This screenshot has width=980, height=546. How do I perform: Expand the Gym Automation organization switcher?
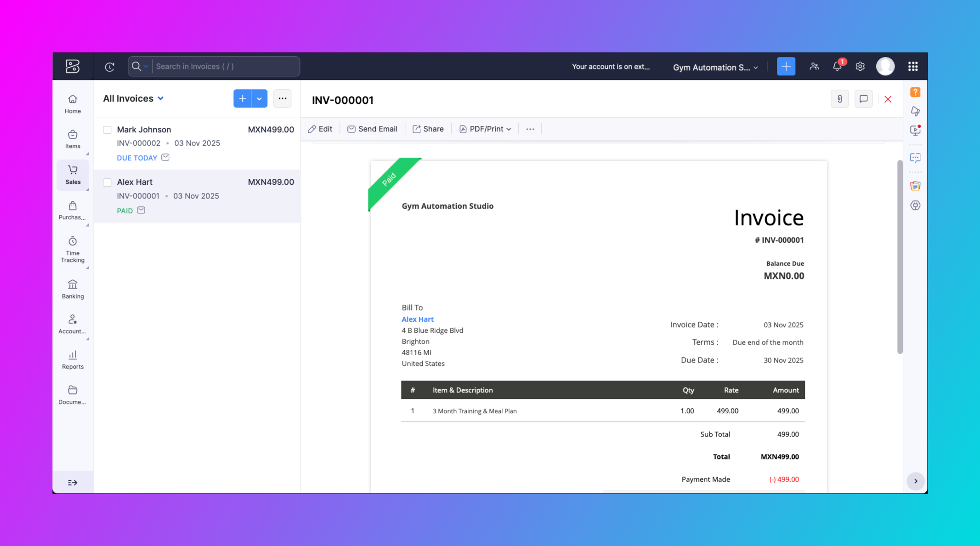click(715, 68)
